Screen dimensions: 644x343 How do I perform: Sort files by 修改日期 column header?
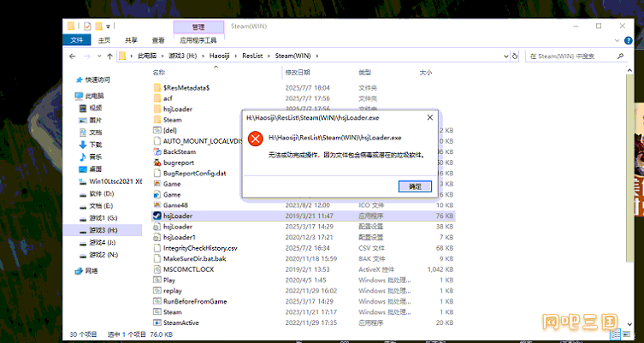click(298, 73)
